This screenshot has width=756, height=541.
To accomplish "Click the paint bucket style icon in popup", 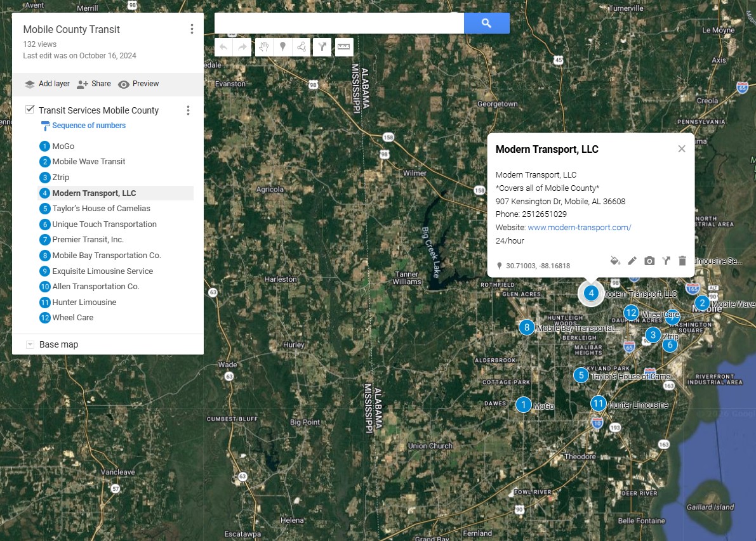I will 614,261.
